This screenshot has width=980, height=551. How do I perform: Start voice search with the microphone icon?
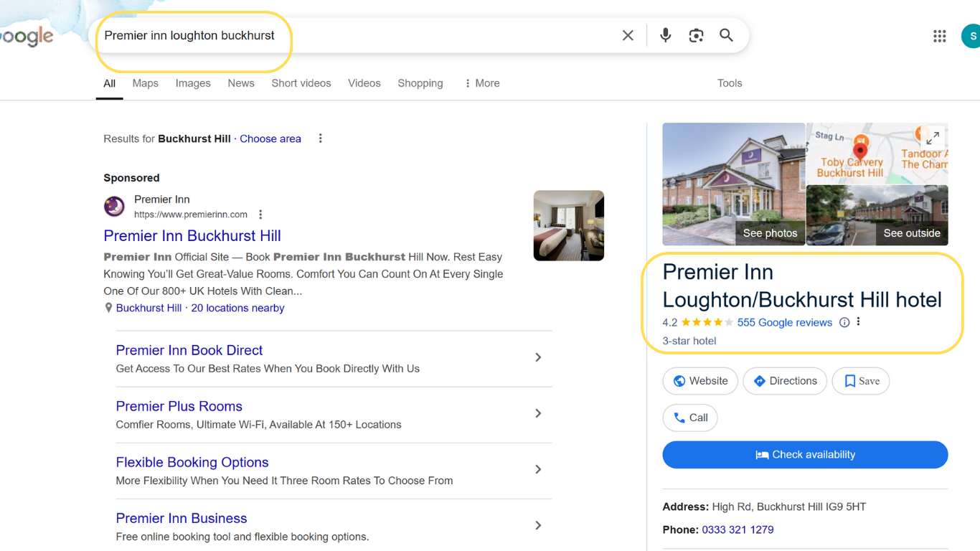(666, 35)
